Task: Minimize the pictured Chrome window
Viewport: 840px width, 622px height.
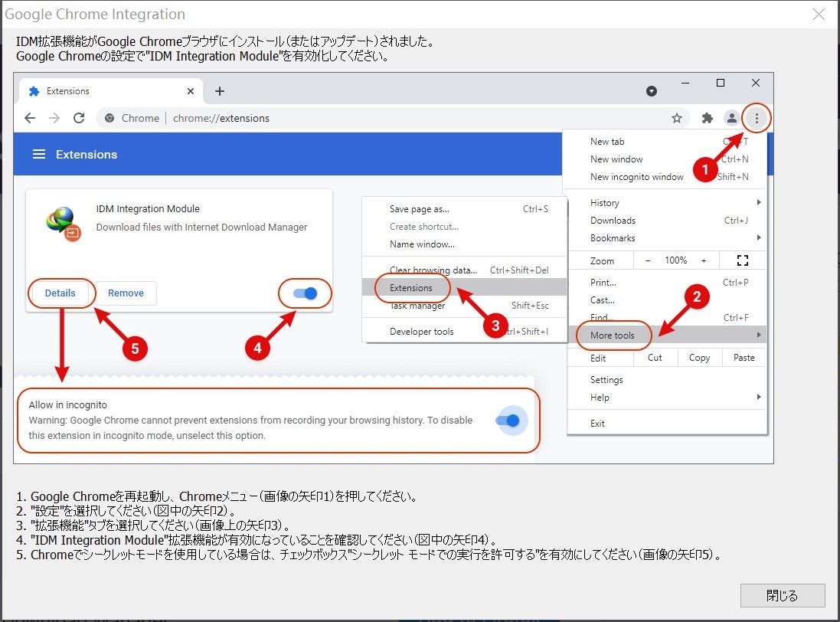Action: coord(685,83)
